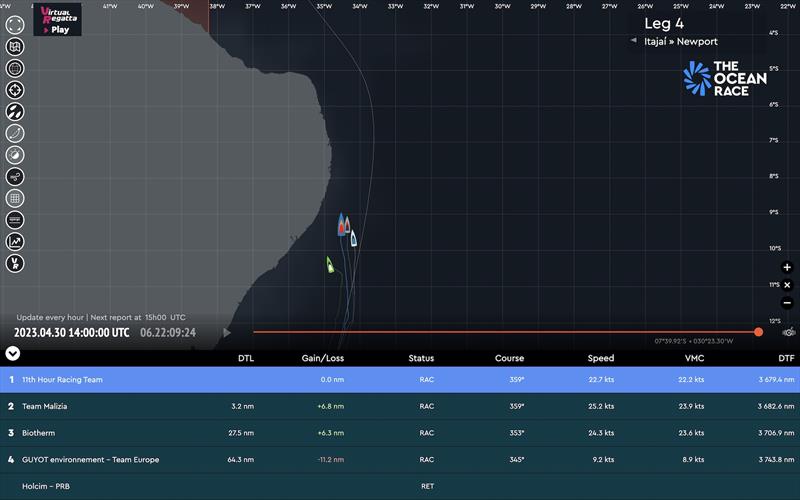This screenshot has height=500, width=800.
Task: Open the Virtual Regatta Play logo
Action: 57,20
